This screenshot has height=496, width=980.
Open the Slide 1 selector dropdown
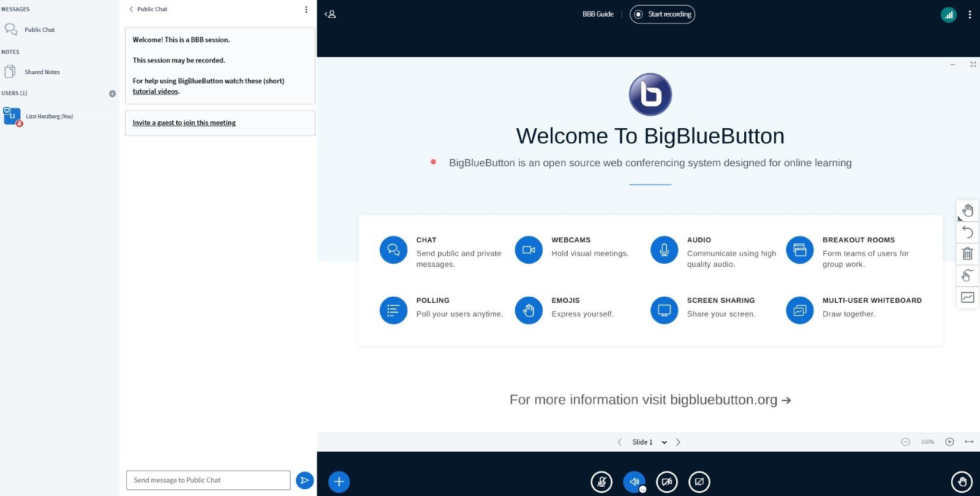coord(649,442)
